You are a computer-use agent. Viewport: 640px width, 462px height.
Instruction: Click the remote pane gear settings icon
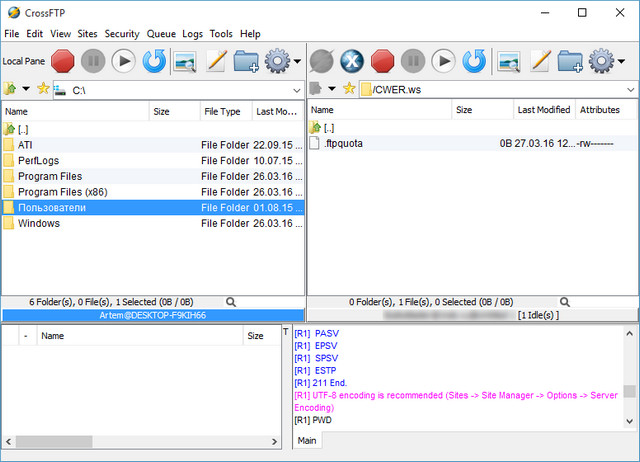[601, 61]
